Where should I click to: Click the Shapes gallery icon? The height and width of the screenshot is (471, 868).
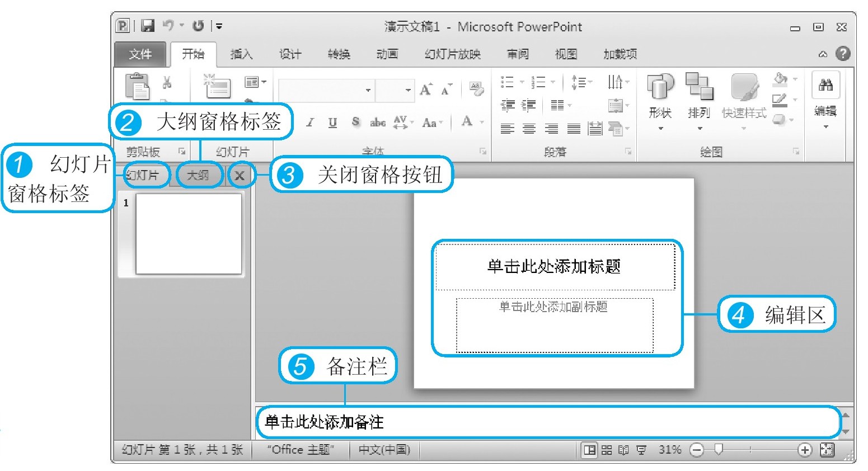point(660,86)
